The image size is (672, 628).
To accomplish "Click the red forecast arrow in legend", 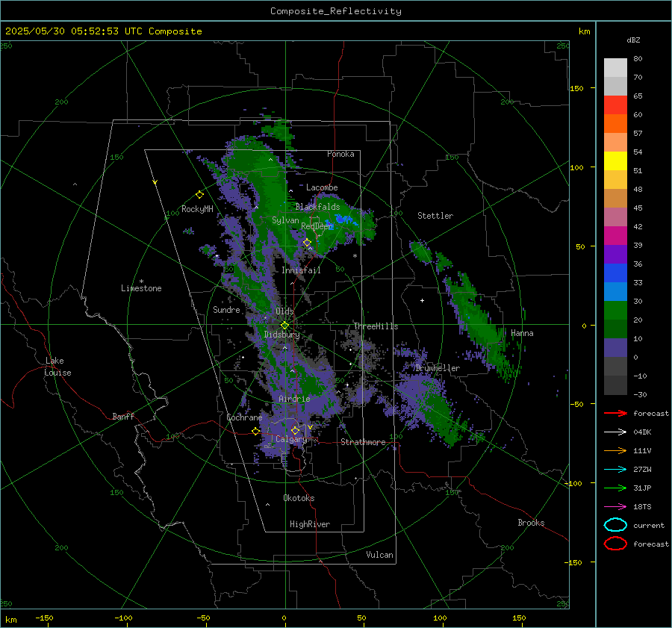I will [x=615, y=413].
